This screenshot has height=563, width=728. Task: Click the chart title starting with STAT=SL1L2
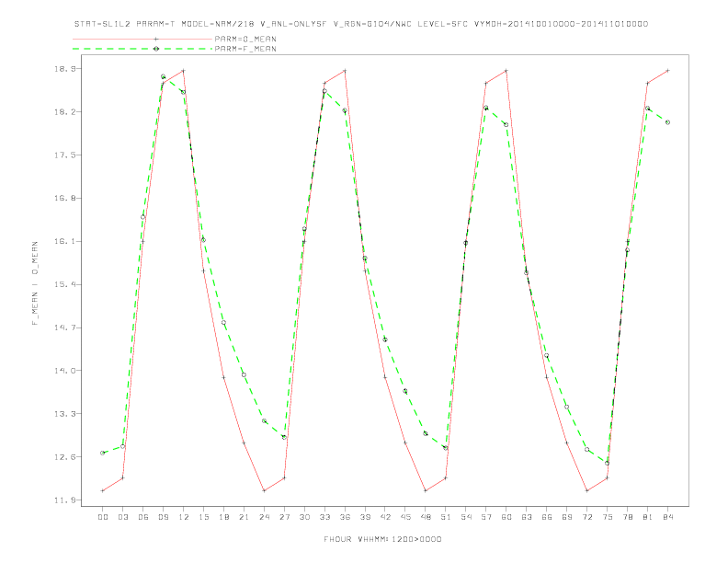pyautogui.click(x=361, y=24)
